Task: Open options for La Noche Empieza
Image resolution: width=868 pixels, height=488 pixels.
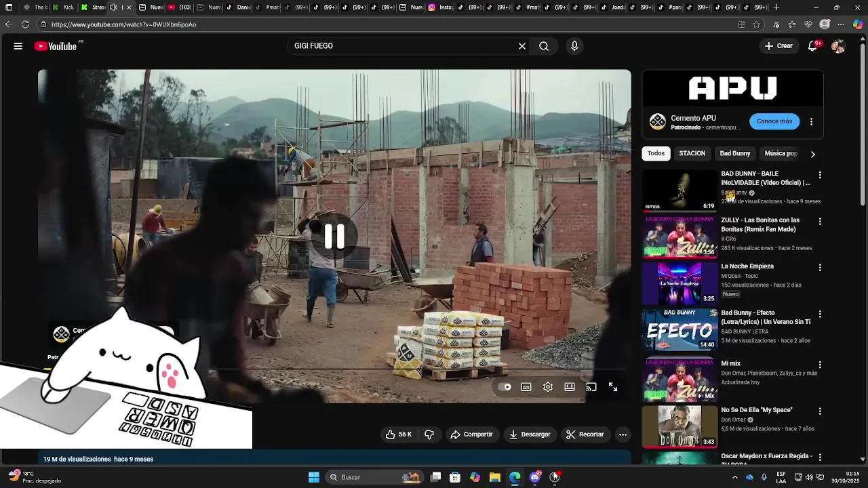Action: (819, 267)
